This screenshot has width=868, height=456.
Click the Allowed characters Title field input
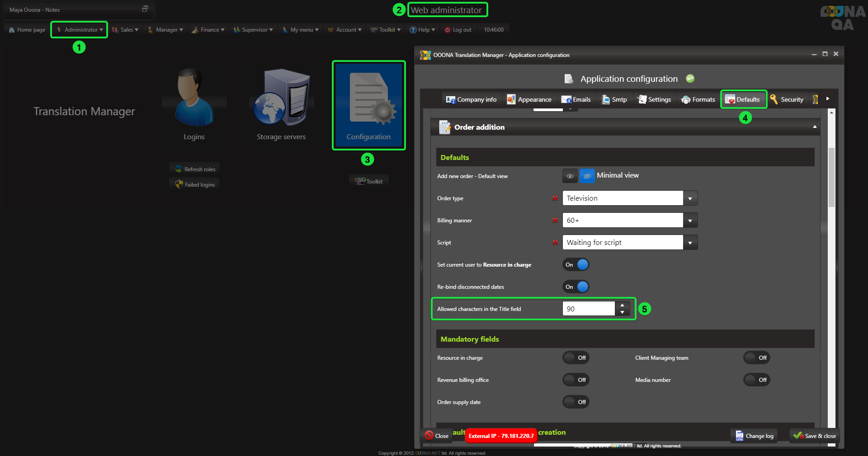(589, 309)
